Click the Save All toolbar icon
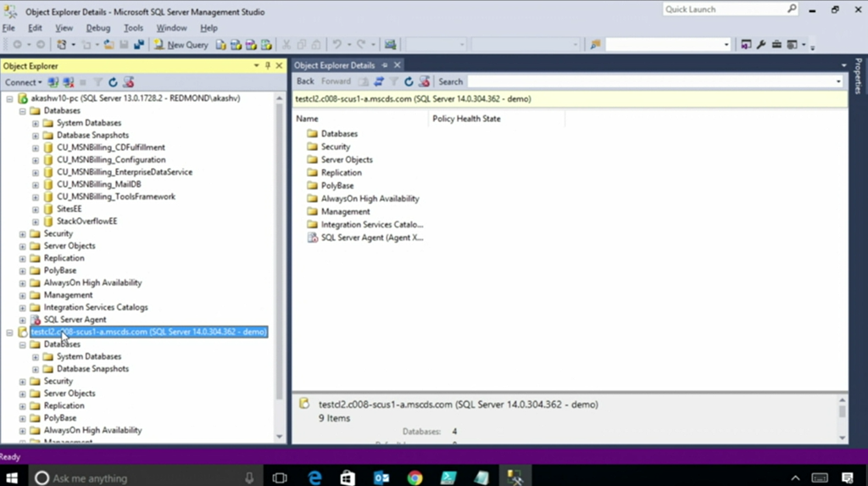The image size is (868, 486). [139, 45]
